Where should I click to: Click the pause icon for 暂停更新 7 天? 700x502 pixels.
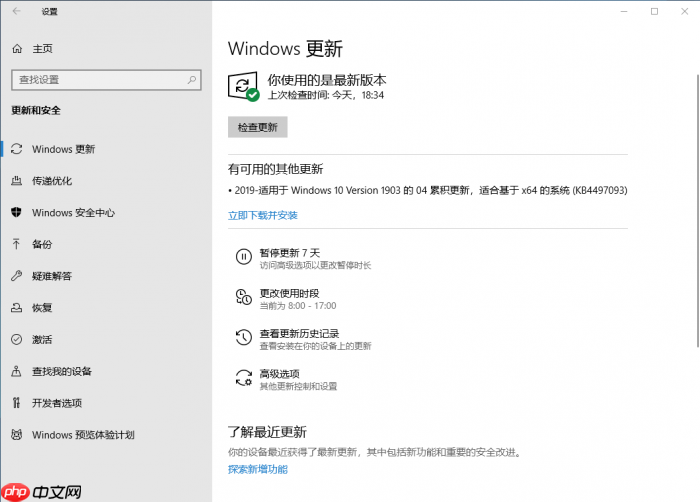click(244, 257)
